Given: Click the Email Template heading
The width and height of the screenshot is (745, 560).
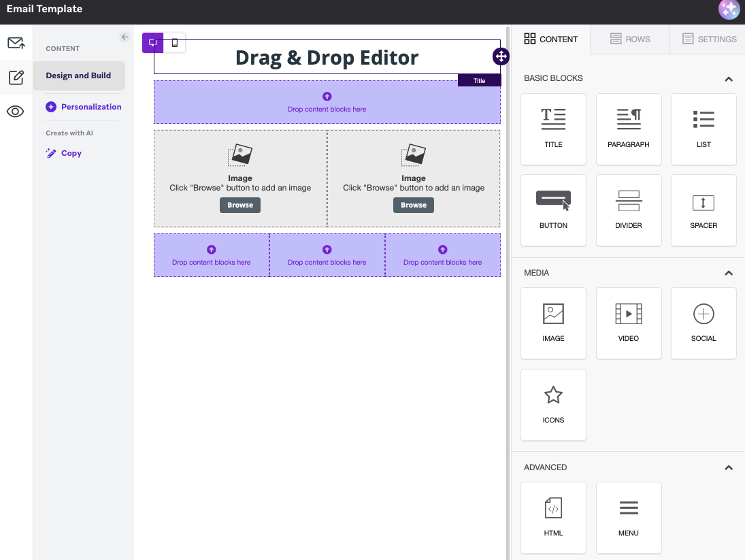Looking at the screenshot, I should tap(44, 9).
